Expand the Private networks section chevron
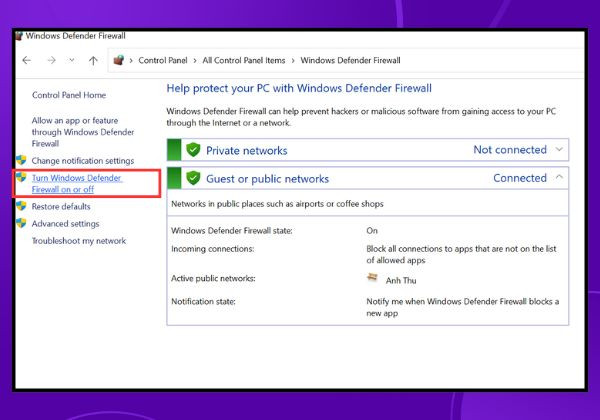The image size is (600, 420). click(559, 150)
